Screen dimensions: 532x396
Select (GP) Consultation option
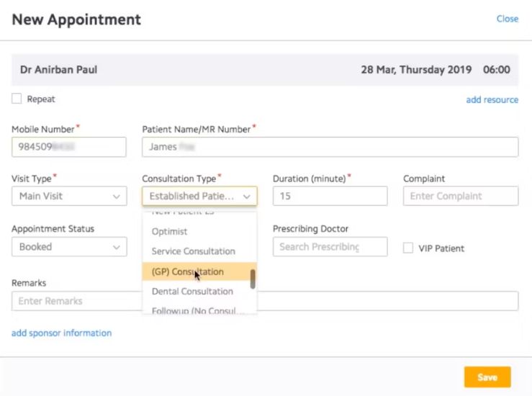click(187, 271)
